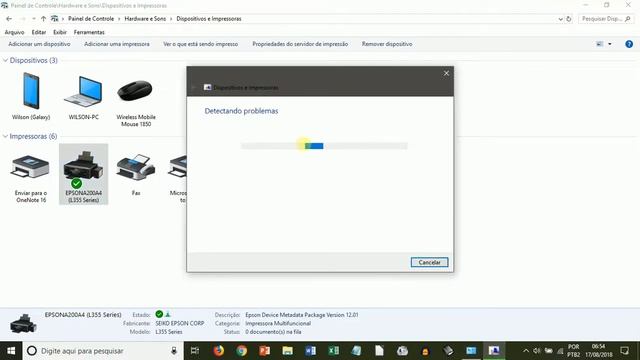Click '0 documento(s) na fila' status text
The width and height of the screenshot is (640, 360).
pos(273,332)
